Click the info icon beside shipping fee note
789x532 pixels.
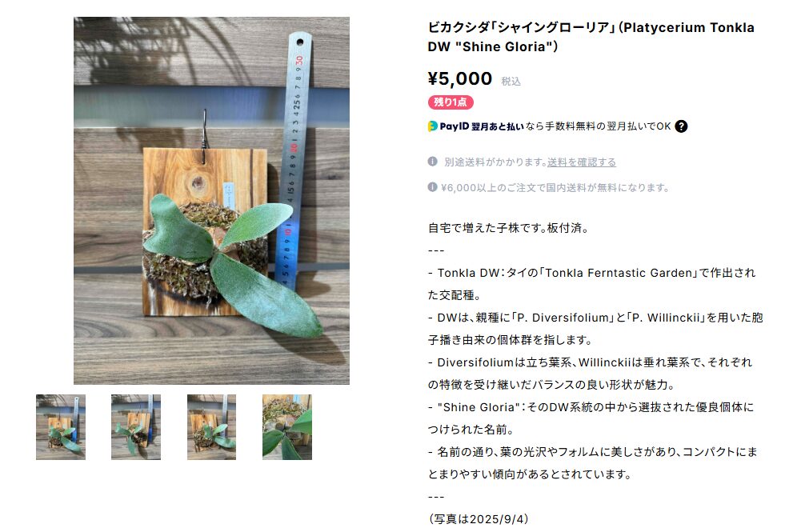432,162
